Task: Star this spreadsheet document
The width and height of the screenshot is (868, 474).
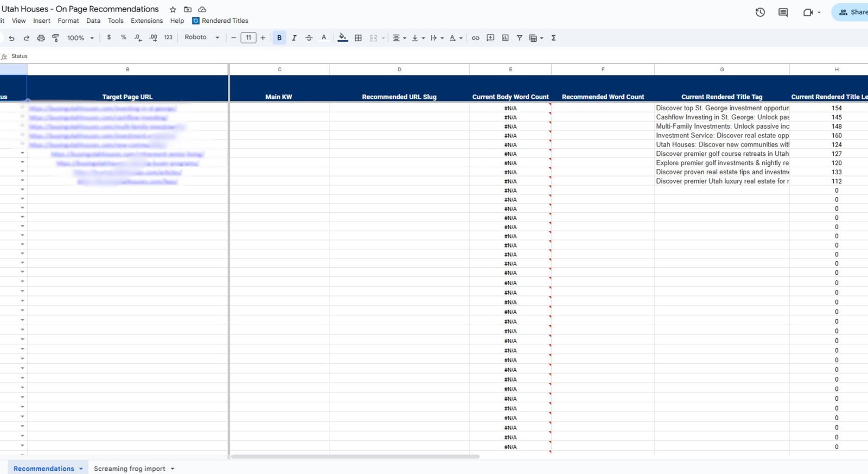Action: (173, 10)
